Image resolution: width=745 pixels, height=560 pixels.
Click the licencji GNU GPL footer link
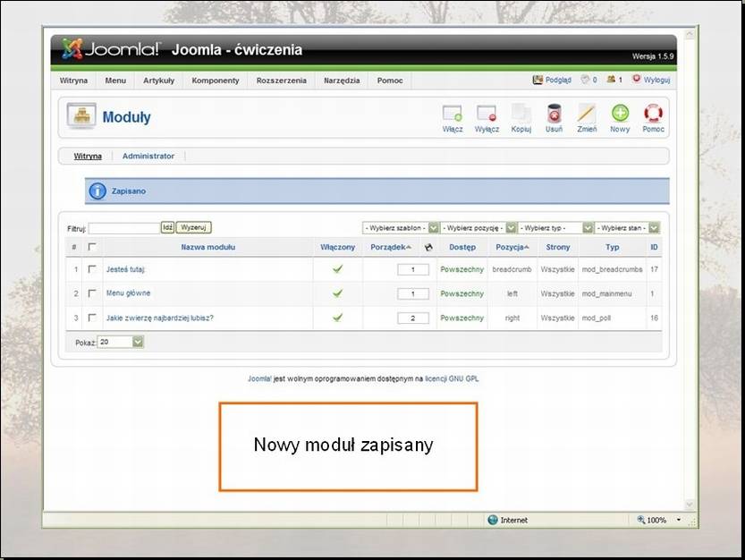[452, 379]
